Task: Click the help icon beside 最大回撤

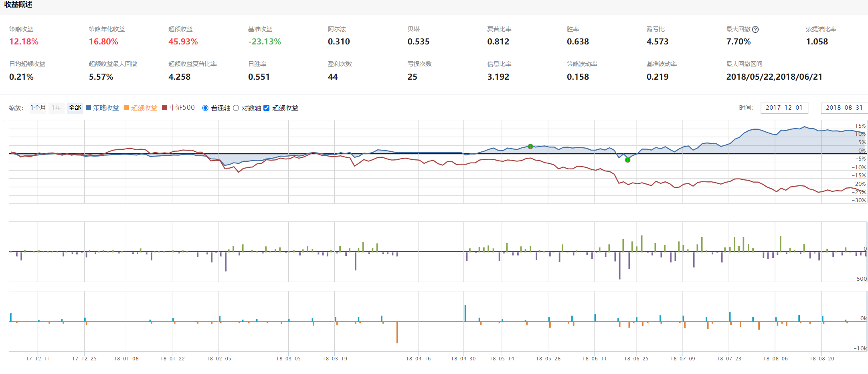Action: pyautogui.click(x=755, y=29)
